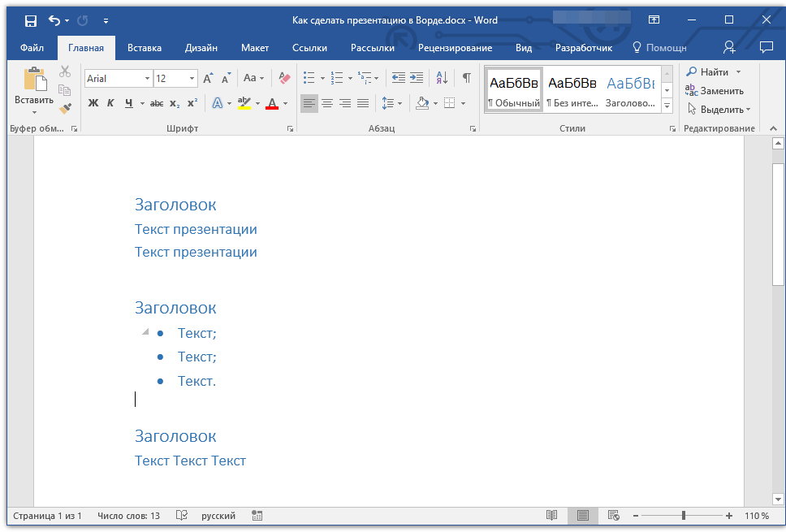Show paragraph marks with pilcrow icon
Viewport: 786px width, 532px height.
pyautogui.click(x=466, y=78)
